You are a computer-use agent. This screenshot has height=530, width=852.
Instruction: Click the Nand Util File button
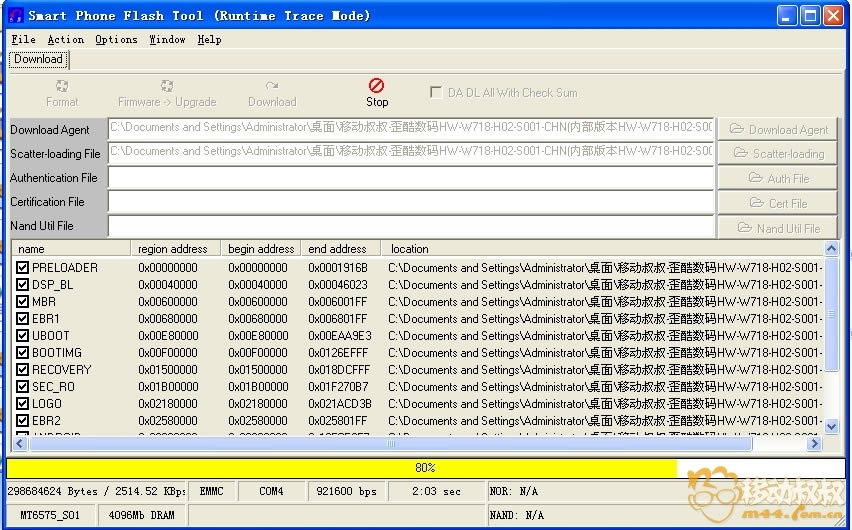click(x=777, y=228)
